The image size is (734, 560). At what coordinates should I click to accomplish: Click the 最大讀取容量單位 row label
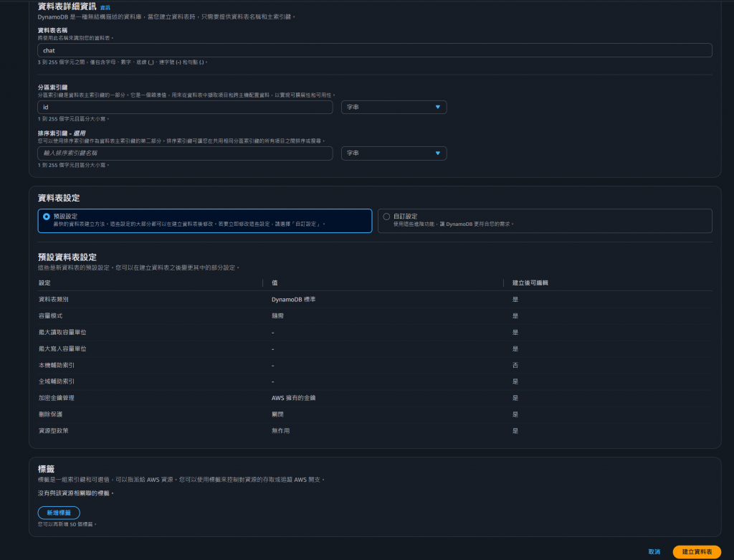pos(62,333)
